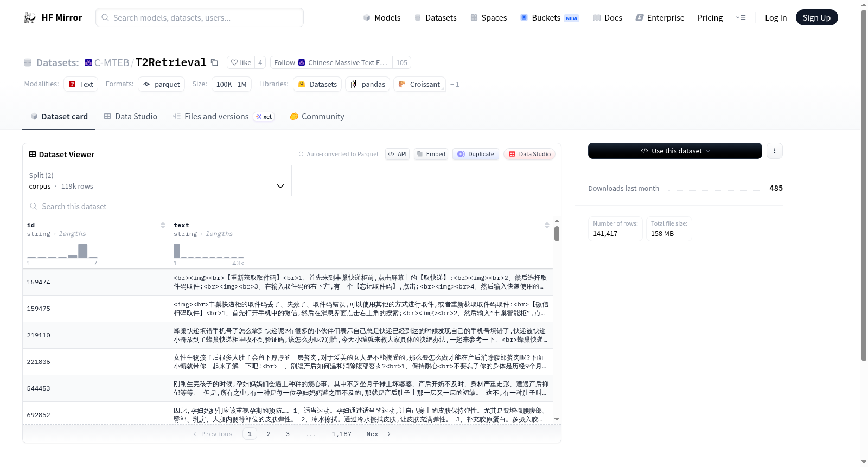Like the T2Retrieval dataset
The image size is (868, 467).
pyautogui.click(x=241, y=62)
